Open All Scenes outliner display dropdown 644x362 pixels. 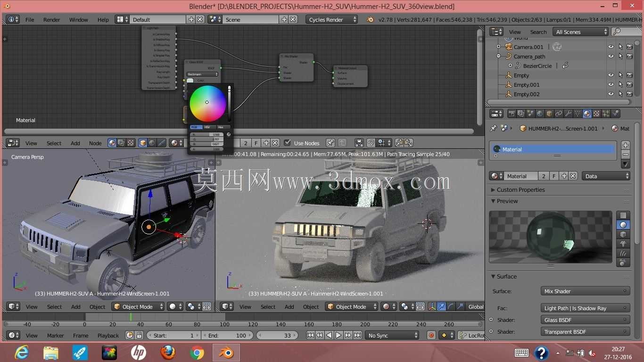tap(580, 32)
